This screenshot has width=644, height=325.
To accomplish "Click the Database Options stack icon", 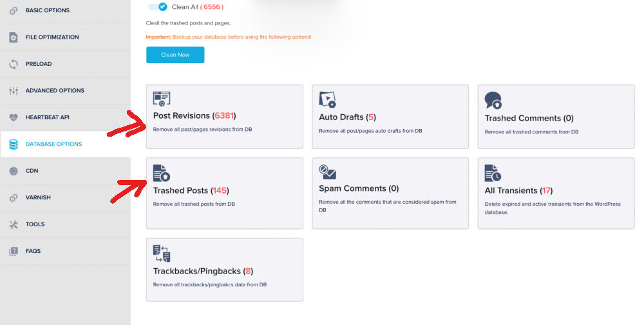I will 14,144.
